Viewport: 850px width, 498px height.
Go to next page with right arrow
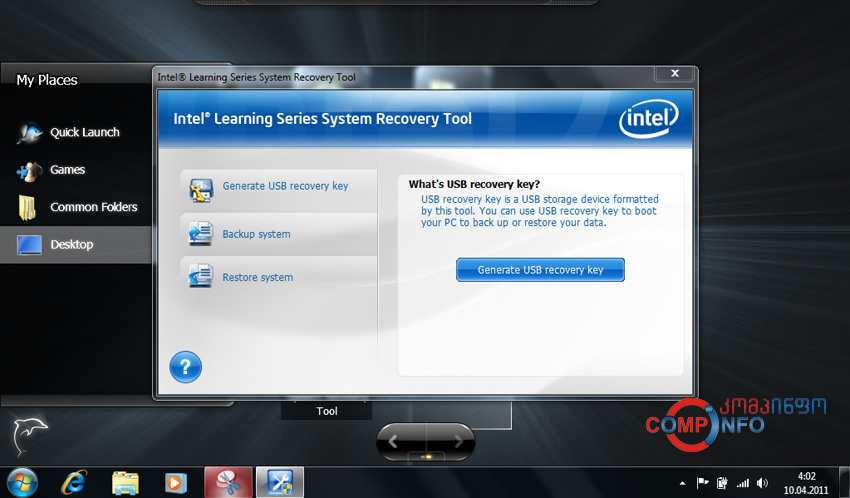(x=458, y=442)
